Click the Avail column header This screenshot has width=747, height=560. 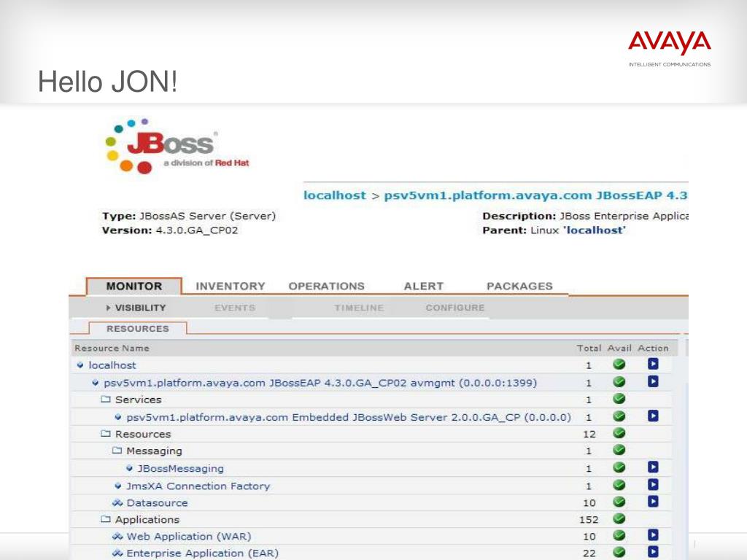click(619, 348)
